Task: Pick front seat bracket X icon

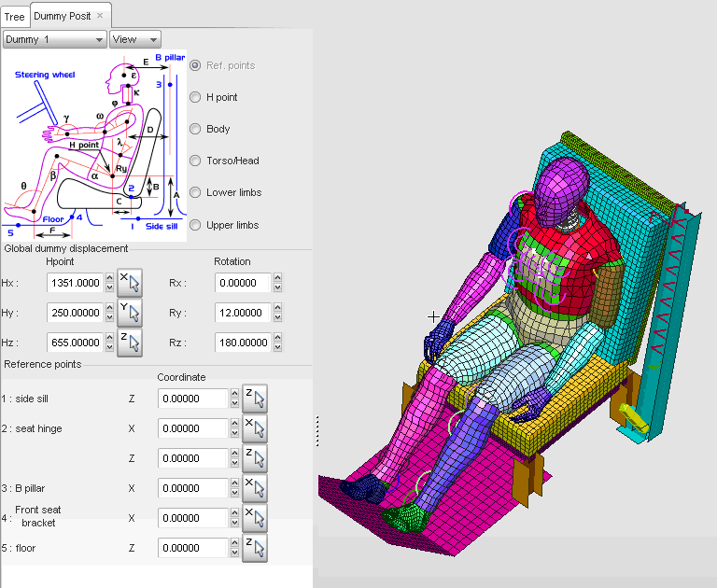Action: pos(254,518)
